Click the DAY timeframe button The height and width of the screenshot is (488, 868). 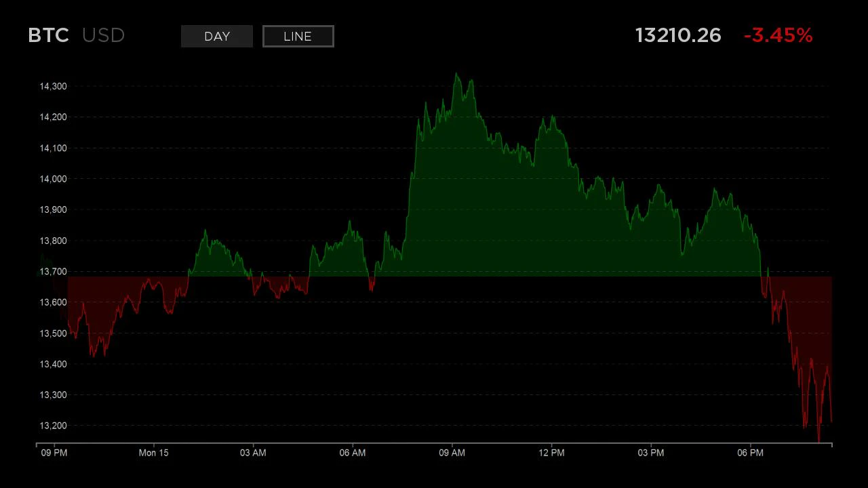click(x=217, y=37)
